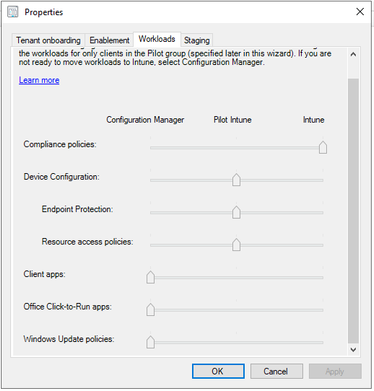Image resolution: width=374 pixels, height=391 pixels.
Task: Select the Office Click-to-Run apps slider thumb
Action: [151, 309]
